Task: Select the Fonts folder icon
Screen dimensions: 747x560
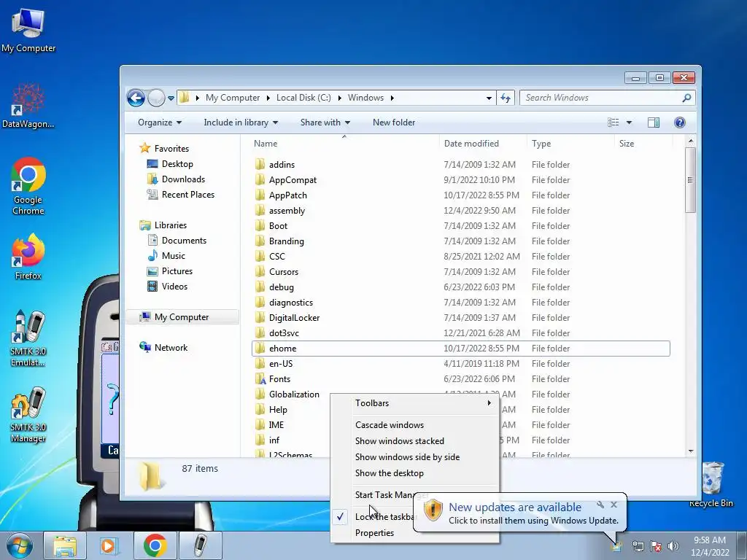Action: point(260,379)
